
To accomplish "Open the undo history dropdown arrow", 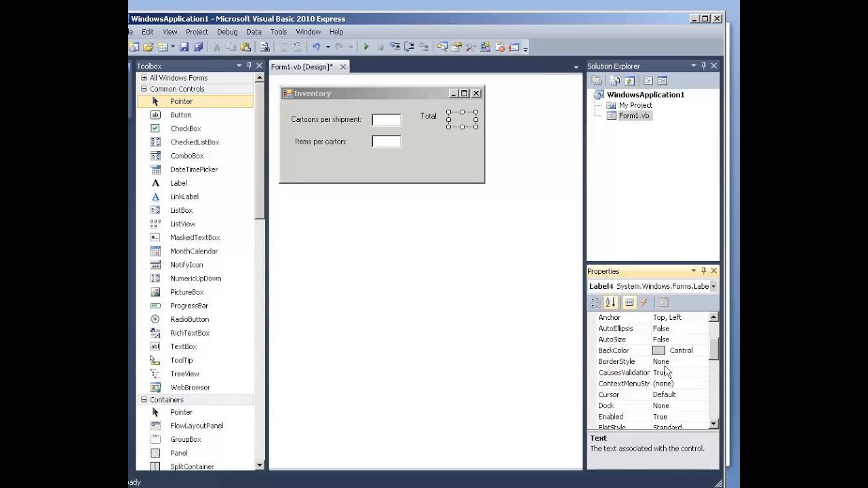I will coord(328,47).
